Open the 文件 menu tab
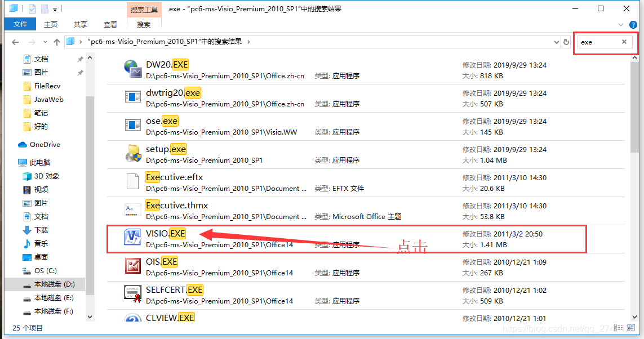 pyautogui.click(x=20, y=24)
